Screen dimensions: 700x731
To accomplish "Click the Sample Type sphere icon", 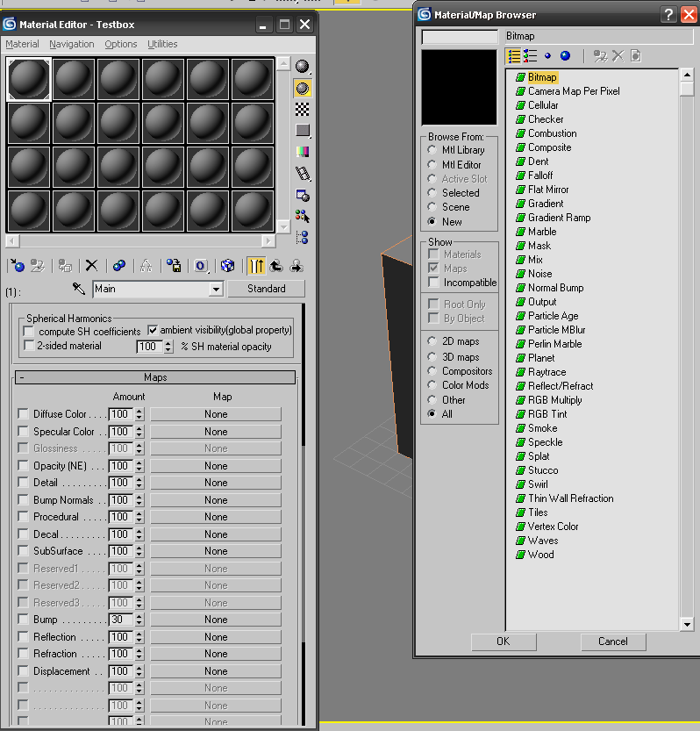I will coord(302,67).
